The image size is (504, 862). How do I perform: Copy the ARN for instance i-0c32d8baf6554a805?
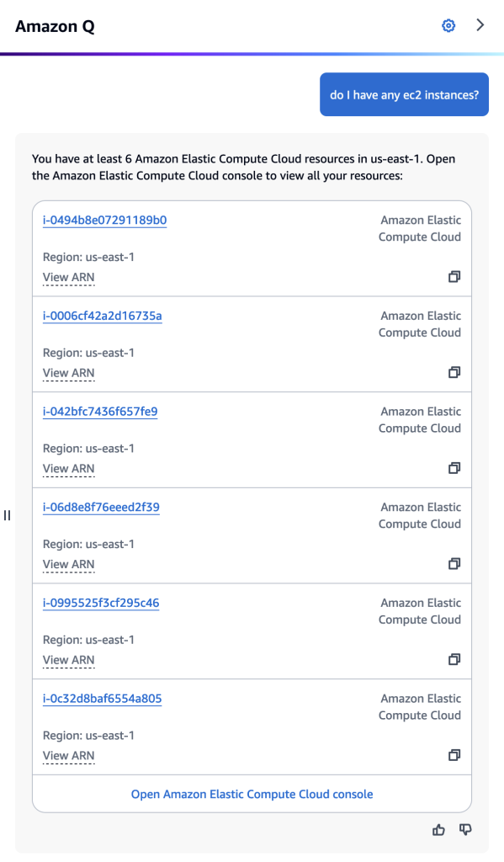(454, 755)
